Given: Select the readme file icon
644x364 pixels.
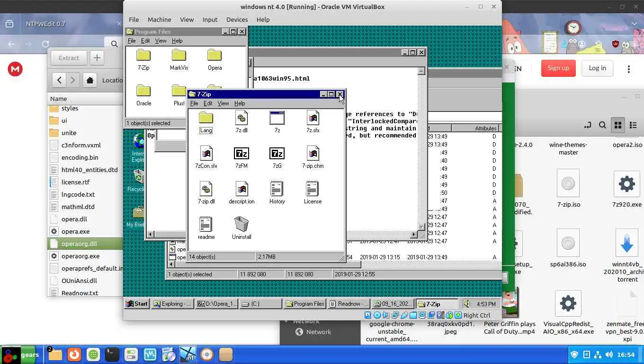Looking at the screenshot, I should (x=206, y=224).
